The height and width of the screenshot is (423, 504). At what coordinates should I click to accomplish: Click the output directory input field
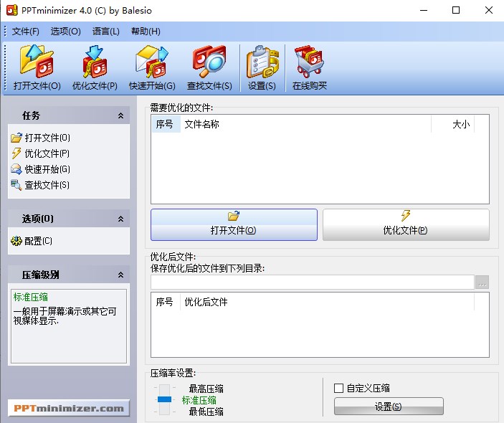(313, 282)
